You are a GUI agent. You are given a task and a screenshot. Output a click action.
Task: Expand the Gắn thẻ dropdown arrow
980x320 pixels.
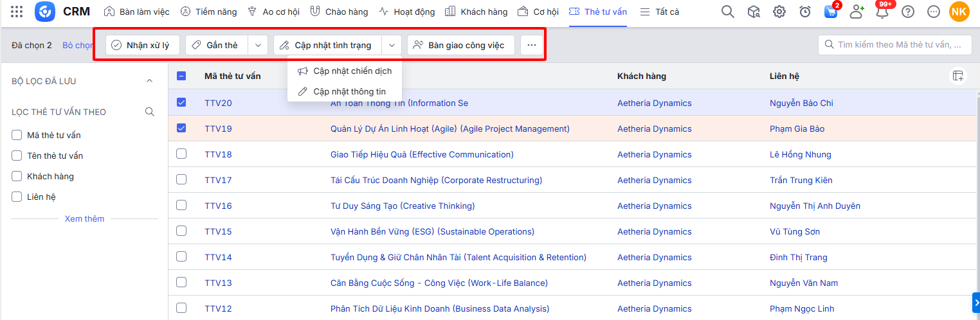pyautogui.click(x=258, y=45)
